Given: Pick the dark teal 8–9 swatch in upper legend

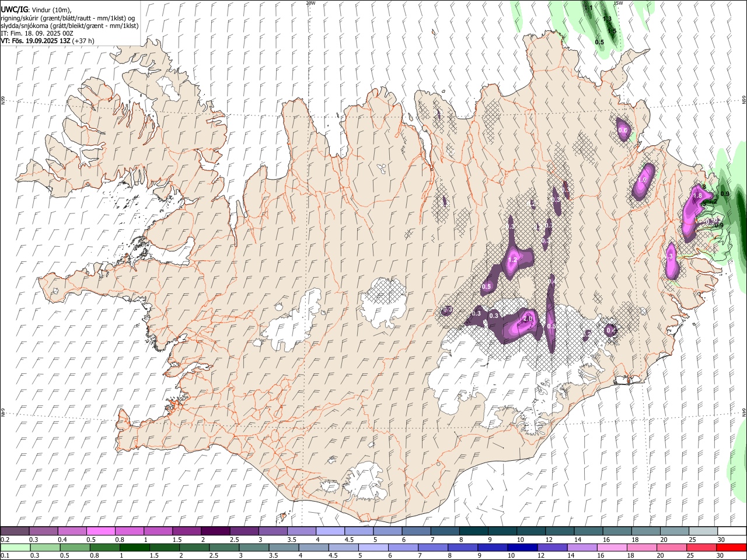Looking at the screenshot, I should [473, 531].
